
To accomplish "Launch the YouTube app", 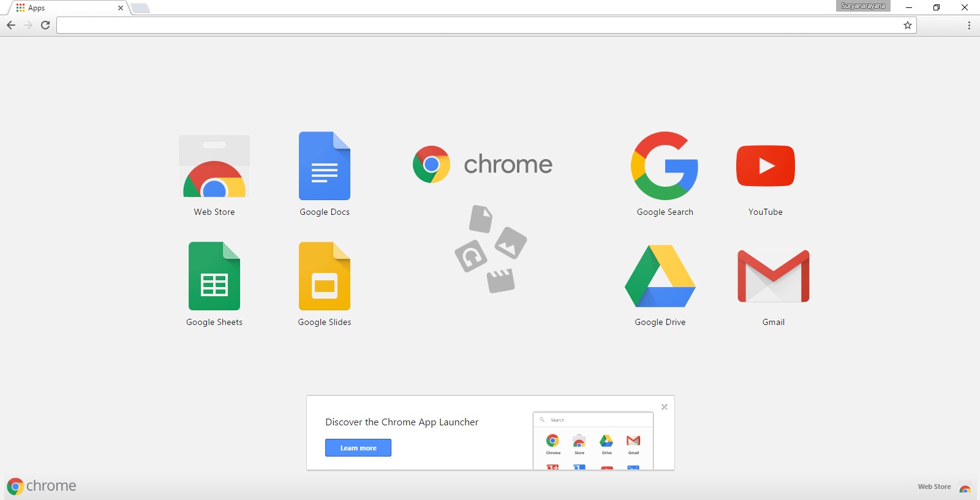I will click(x=766, y=166).
